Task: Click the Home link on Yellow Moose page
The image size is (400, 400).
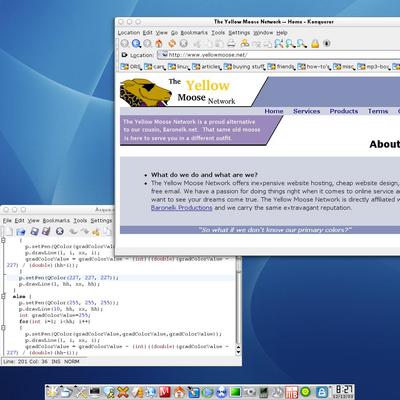Action: pyautogui.click(x=274, y=111)
